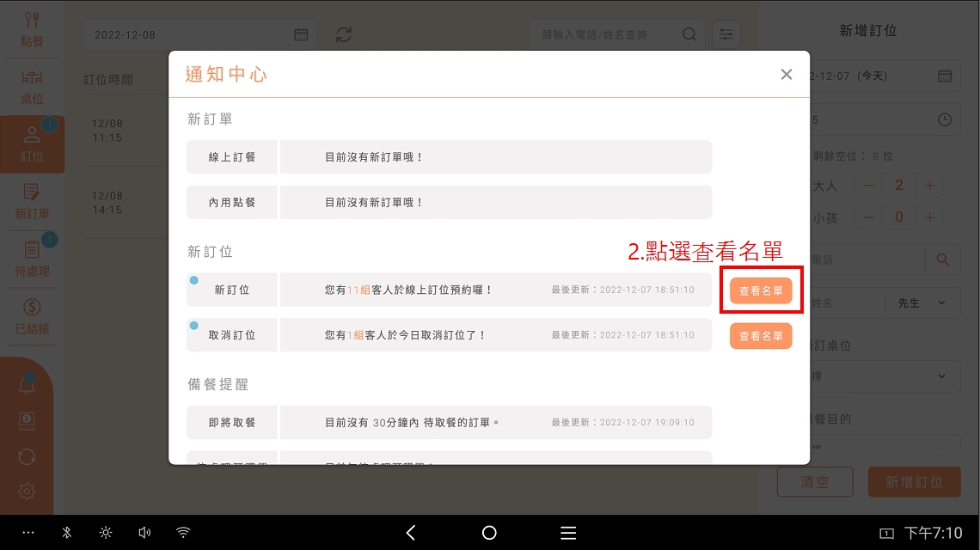The height and width of the screenshot is (550, 980).
Task: Click 查看名單 for 新訂位 row
Action: click(x=761, y=290)
